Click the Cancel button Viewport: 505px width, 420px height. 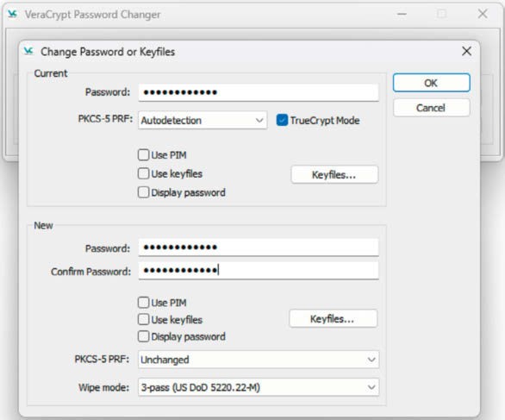pos(431,108)
